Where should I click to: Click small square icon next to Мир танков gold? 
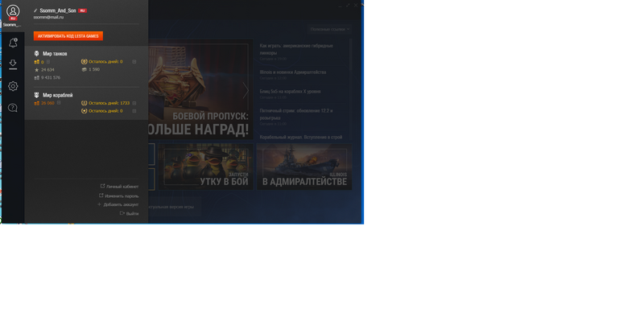click(x=48, y=62)
